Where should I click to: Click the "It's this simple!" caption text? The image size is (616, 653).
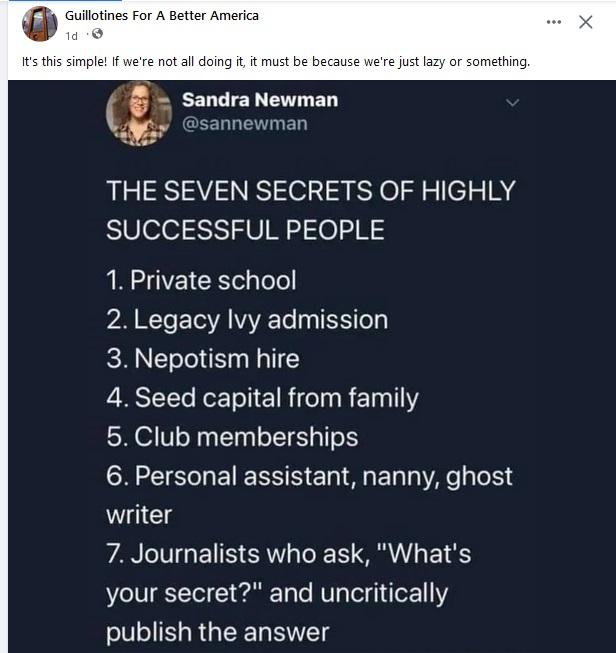click(x=276, y=62)
